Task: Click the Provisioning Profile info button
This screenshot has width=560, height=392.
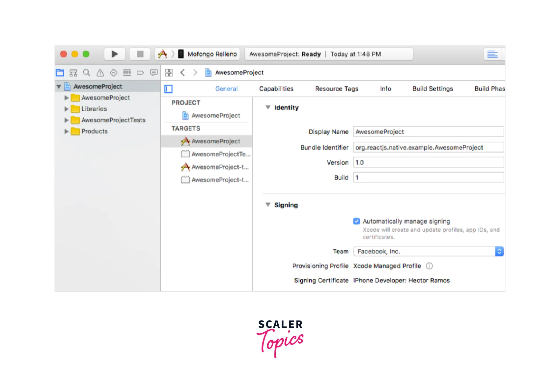Action: [x=429, y=266]
